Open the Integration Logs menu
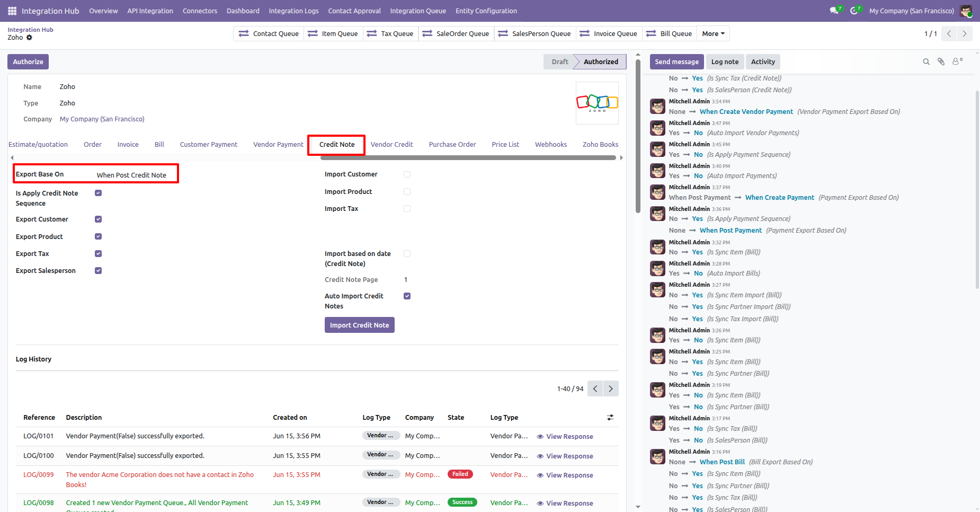 [293, 11]
